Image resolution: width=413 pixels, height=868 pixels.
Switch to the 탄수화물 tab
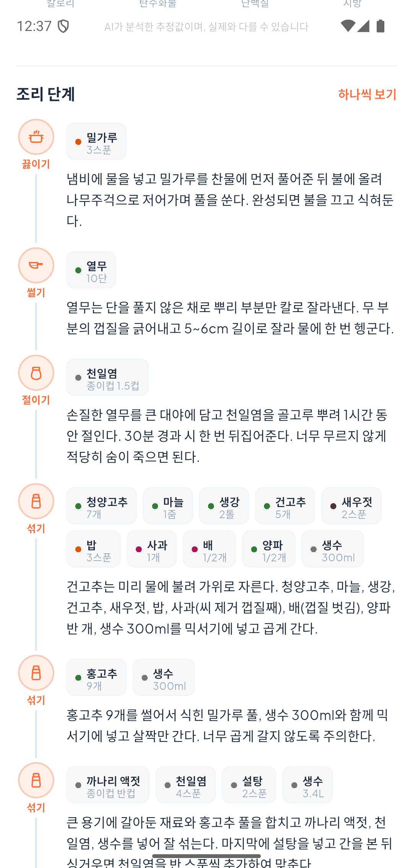click(157, 5)
